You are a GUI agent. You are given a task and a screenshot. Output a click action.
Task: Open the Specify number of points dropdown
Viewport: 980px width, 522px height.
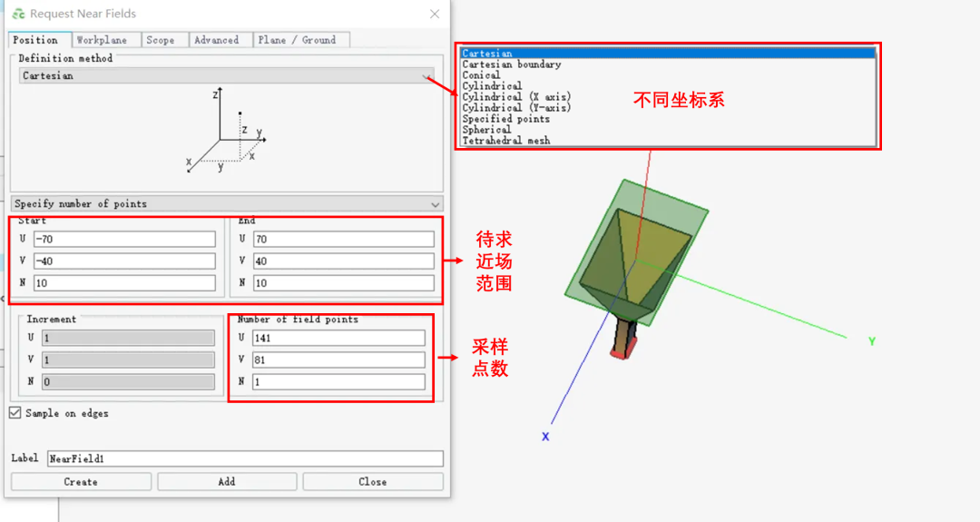[226, 204]
